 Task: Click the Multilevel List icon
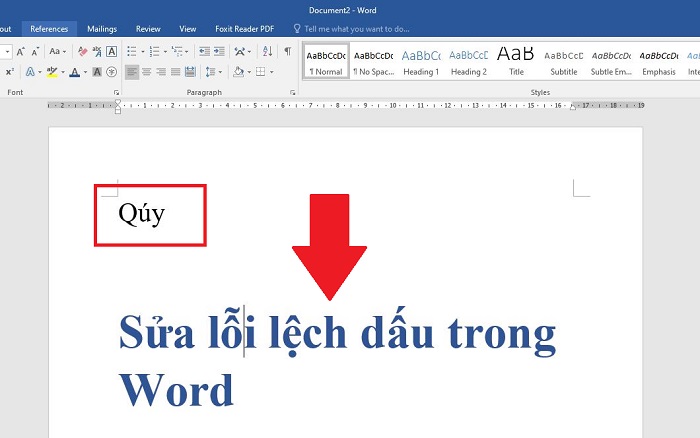coord(177,51)
